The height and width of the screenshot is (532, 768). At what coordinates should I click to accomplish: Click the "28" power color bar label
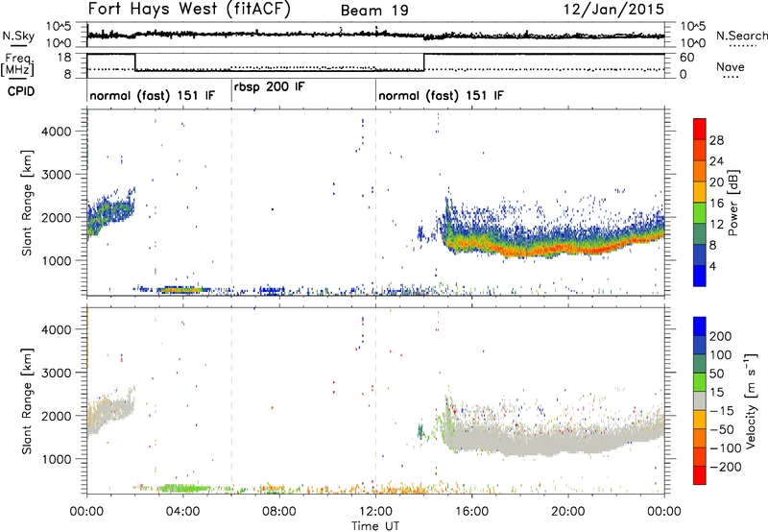(x=716, y=140)
